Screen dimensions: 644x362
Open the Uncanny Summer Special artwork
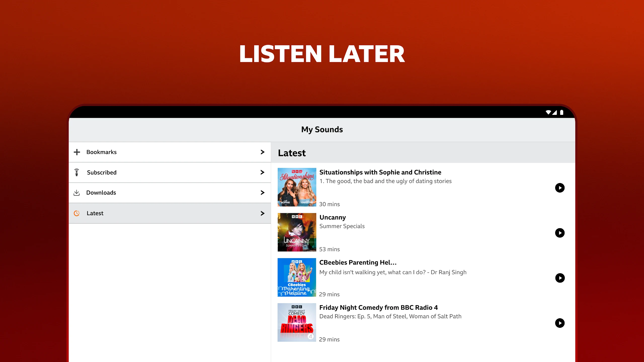point(297,232)
